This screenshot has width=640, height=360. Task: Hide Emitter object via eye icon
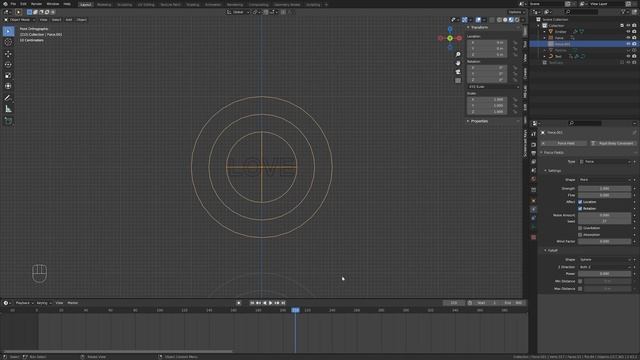coord(628,31)
